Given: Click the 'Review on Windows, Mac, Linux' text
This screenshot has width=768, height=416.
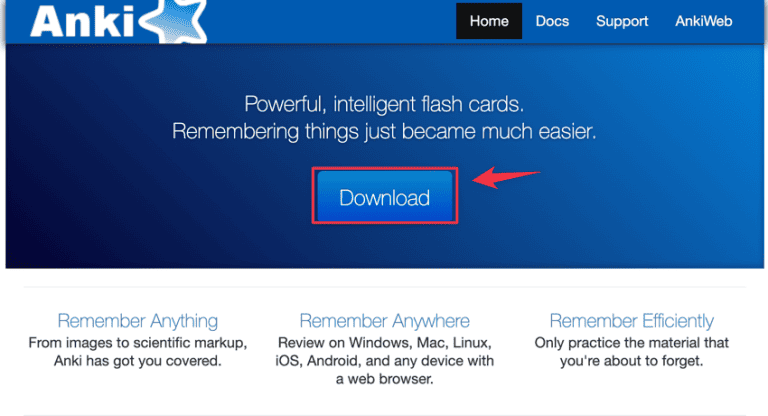Looking at the screenshot, I should click(384, 343).
